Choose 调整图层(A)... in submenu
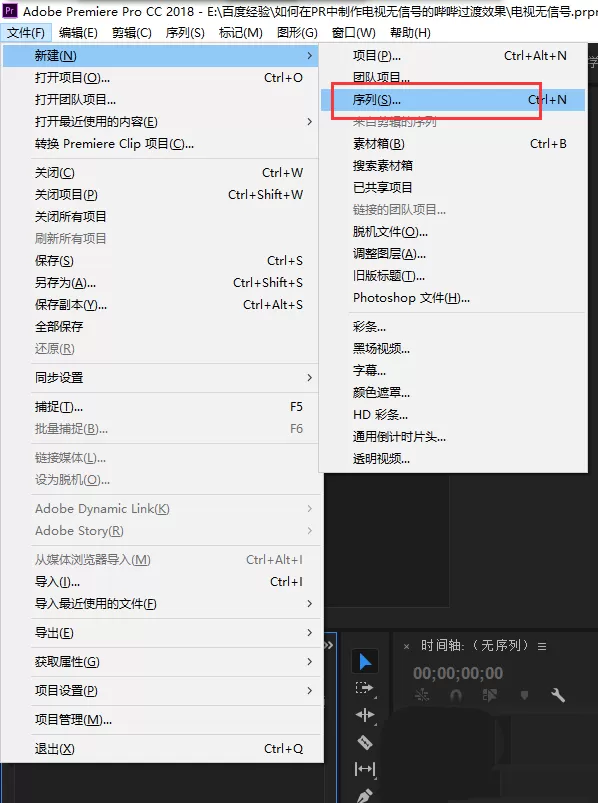 pyautogui.click(x=453, y=253)
